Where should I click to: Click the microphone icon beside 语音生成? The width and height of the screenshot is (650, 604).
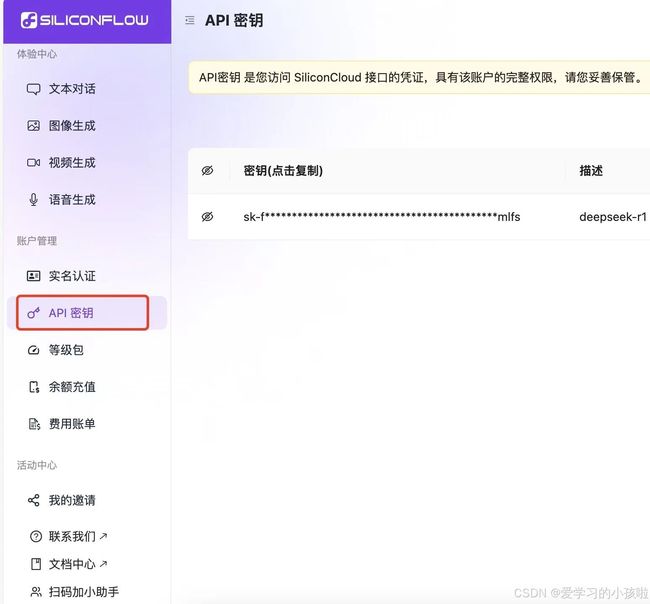coord(33,199)
